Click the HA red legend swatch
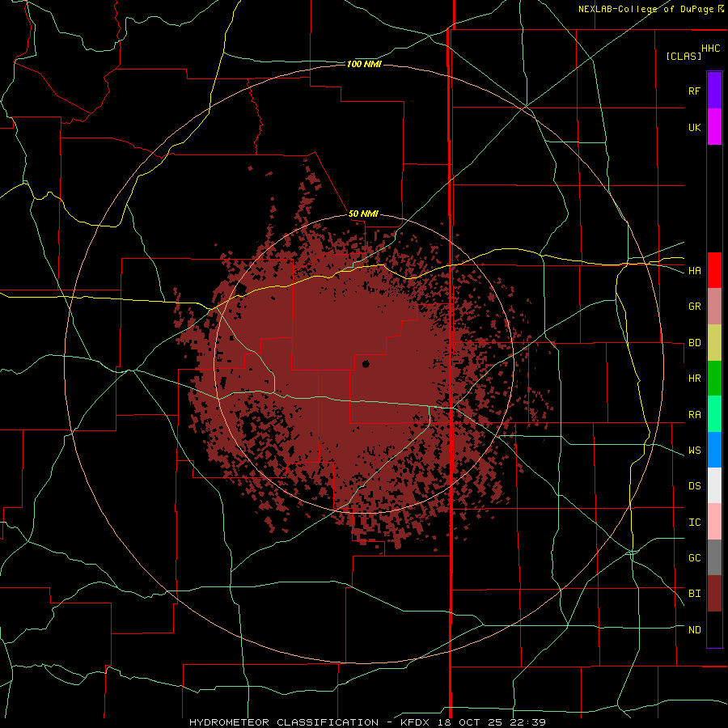The width and height of the screenshot is (728, 728). [714, 270]
